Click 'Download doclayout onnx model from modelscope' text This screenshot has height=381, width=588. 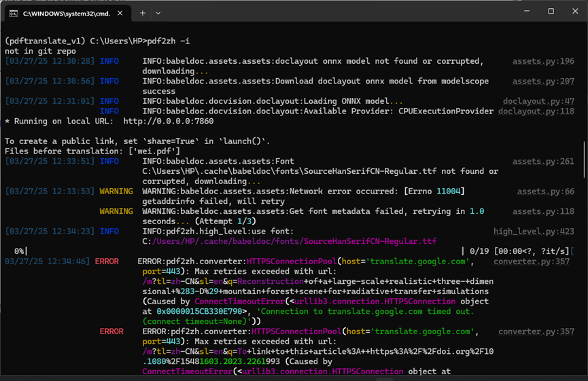coord(382,81)
